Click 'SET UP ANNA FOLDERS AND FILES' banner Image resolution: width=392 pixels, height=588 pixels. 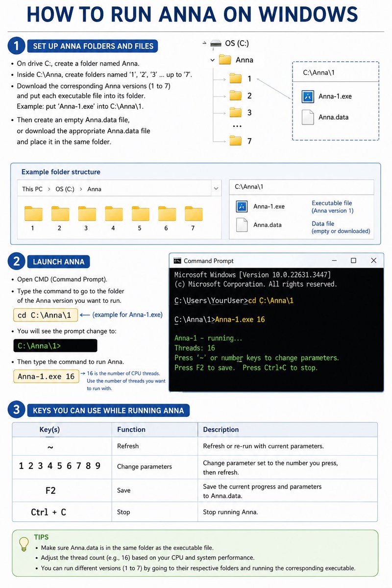(x=93, y=47)
